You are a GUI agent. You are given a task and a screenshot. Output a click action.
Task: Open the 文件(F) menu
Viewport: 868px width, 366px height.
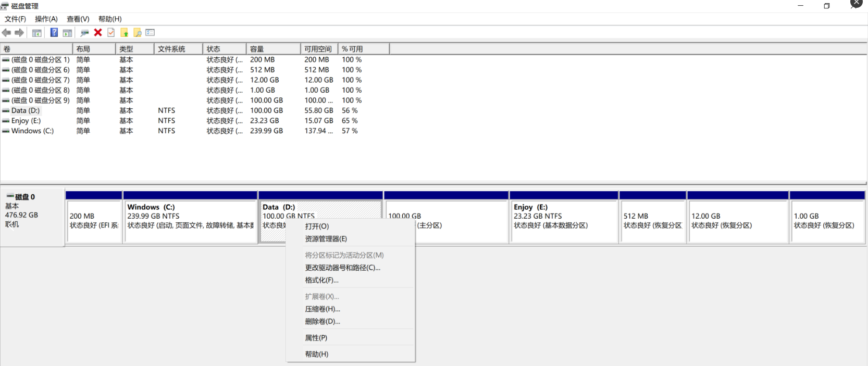15,19
